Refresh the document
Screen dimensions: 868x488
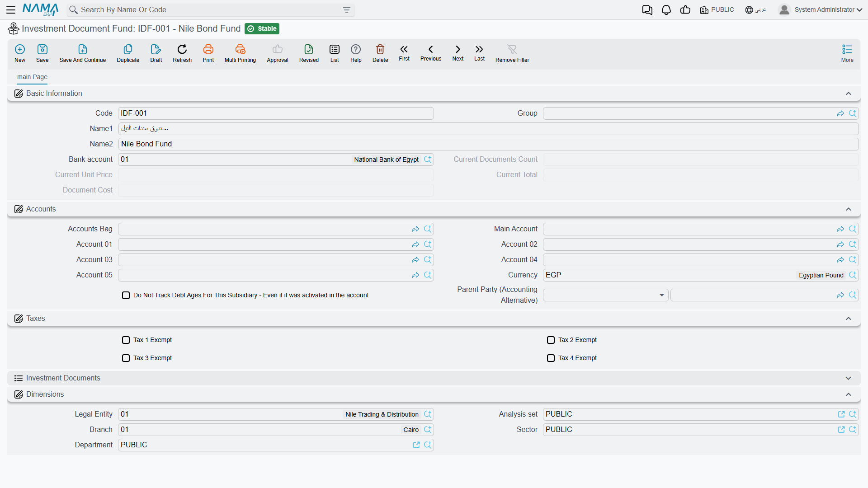point(182,49)
